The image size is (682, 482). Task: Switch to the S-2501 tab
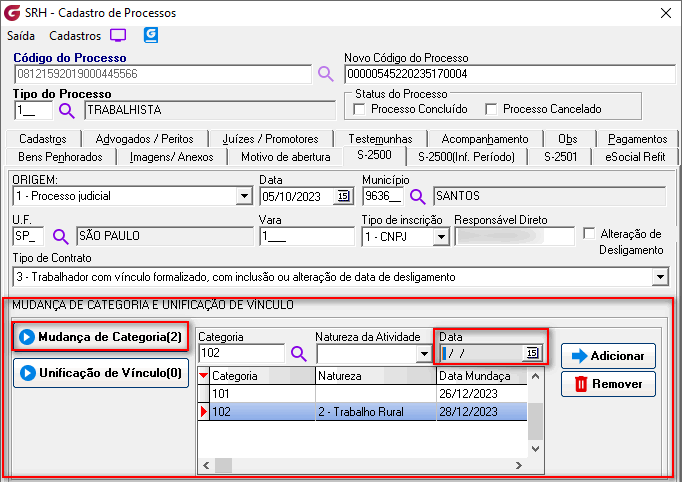pyautogui.click(x=560, y=156)
